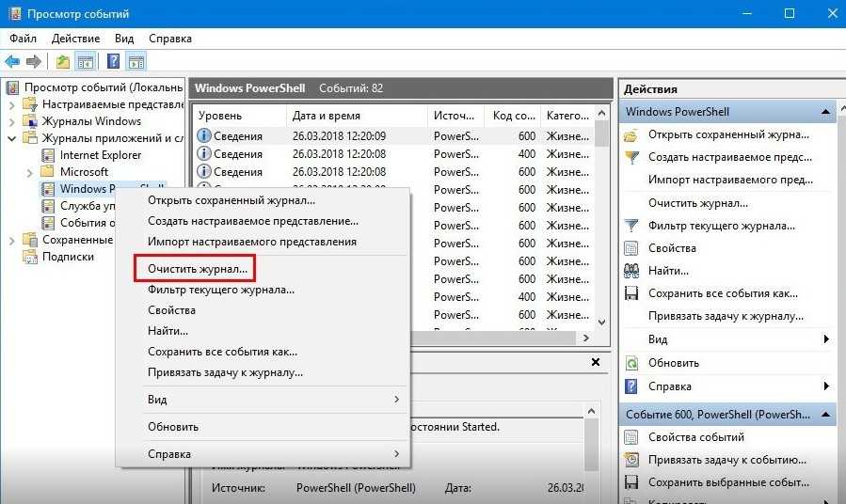This screenshot has height=504, width=846.
Task: Click Свойства событий in the Действия pane
Action: (695, 437)
